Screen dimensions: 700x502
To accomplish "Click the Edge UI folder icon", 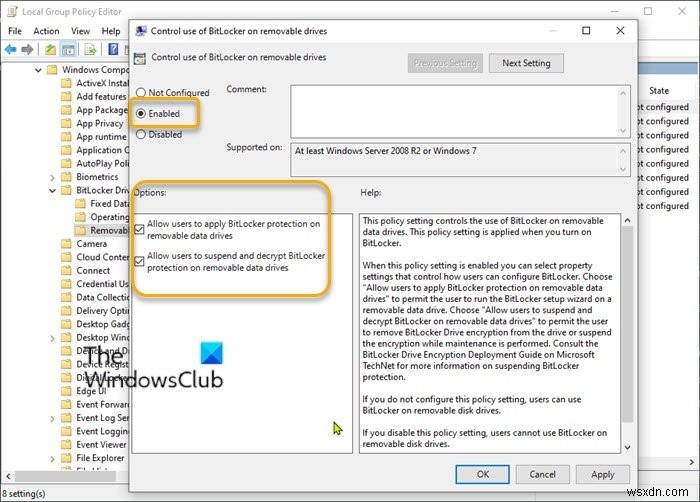I will click(x=66, y=391).
